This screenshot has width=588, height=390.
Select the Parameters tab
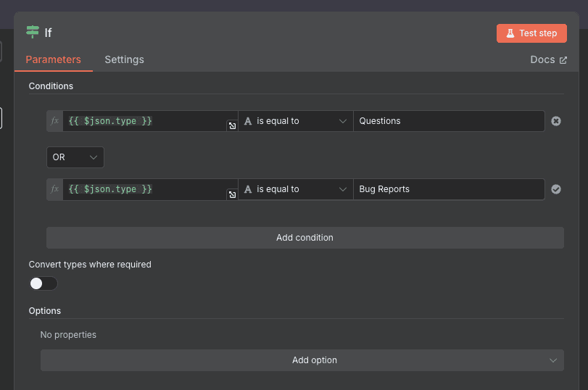click(x=53, y=59)
